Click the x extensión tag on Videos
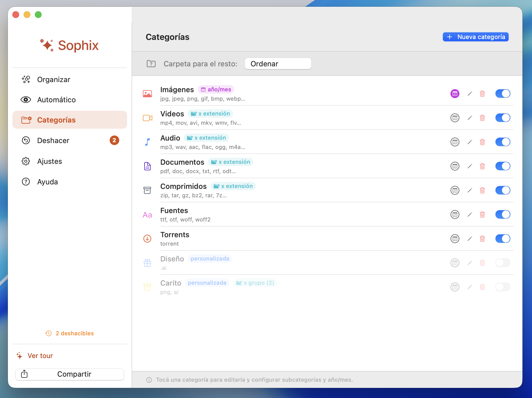Screen dimensions: 532x398 pyautogui.click(x=210, y=114)
